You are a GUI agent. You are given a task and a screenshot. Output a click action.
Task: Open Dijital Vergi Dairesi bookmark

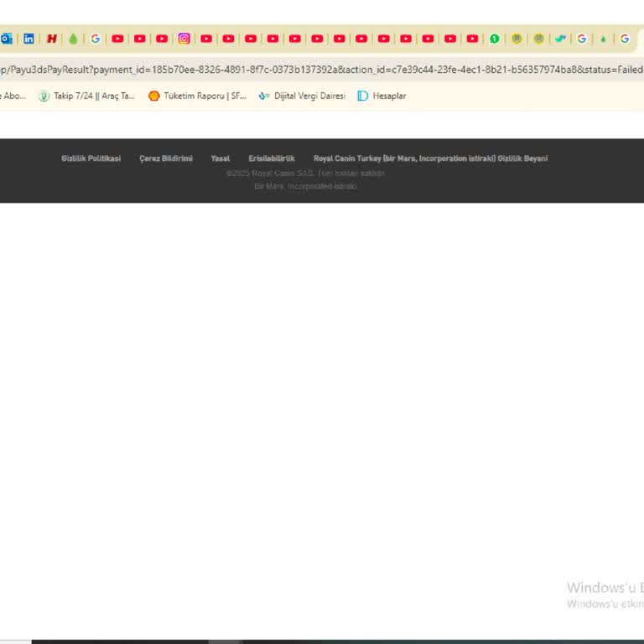click(302, 96)
